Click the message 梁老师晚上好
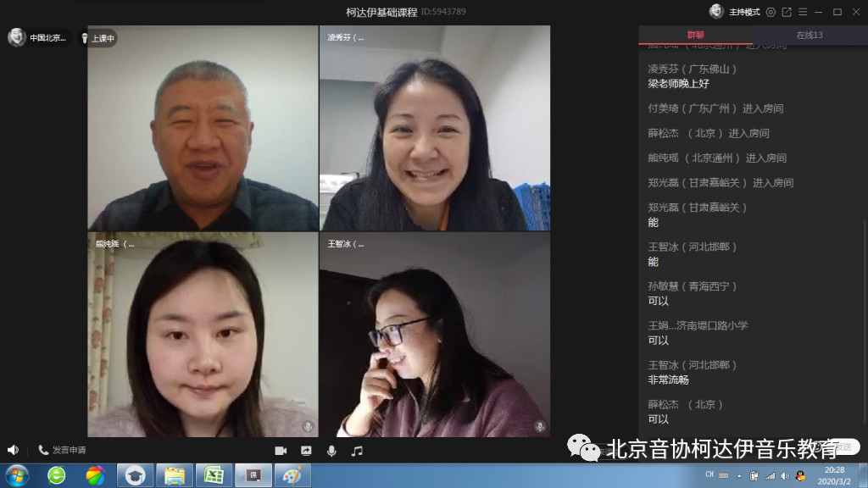The height and width of the screenshot is (488, 868). pyautogui.click(x=678, y=84)
